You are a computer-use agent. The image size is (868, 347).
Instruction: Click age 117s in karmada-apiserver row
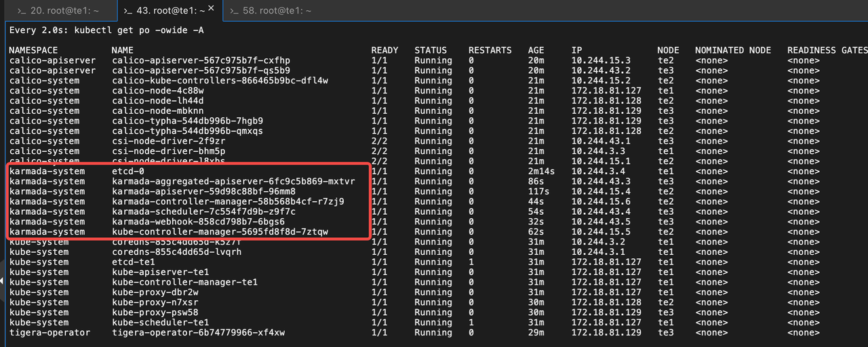point(539,192)
